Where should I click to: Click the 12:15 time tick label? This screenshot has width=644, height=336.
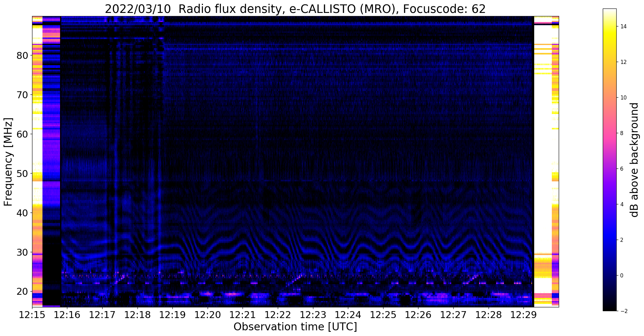[32, 315]
